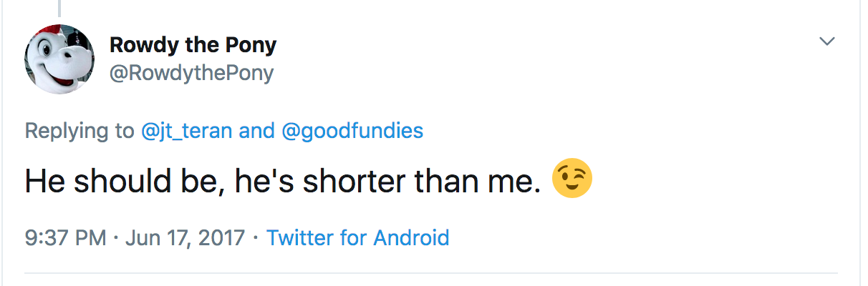
Task: Open the Rowdy the Pony display name
Action: pos(193,45)
